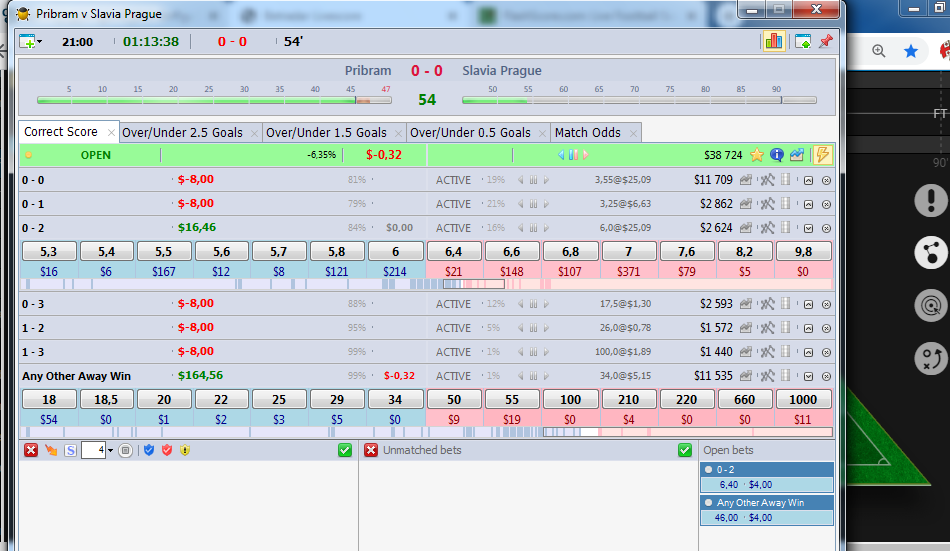Click back price 5,3 button for 0 - 2

point(48,252)
